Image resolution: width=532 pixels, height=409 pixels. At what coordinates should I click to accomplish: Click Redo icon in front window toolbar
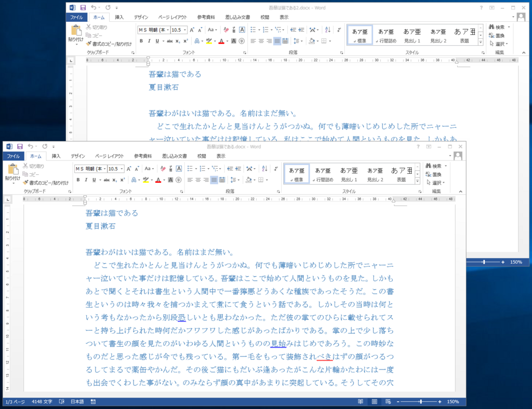(45, 146)
